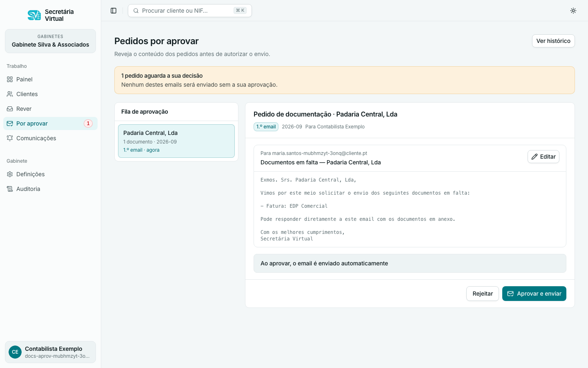The height and width of the screenshot is (368, 588).
Task: Click the search magnifier icon
Action: coord(136,11)
